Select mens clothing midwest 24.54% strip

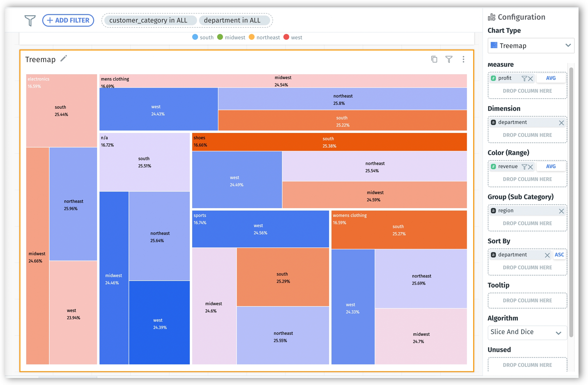coord(283,81)
